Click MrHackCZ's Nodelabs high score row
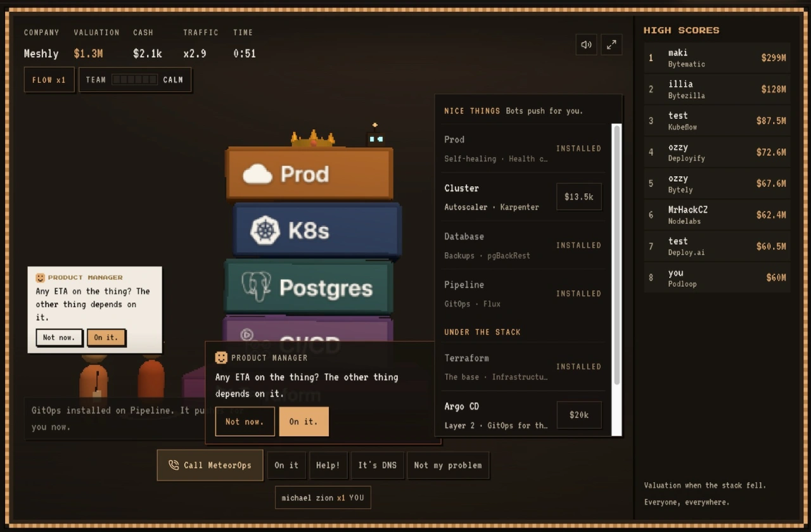 [x=717, y=215]
